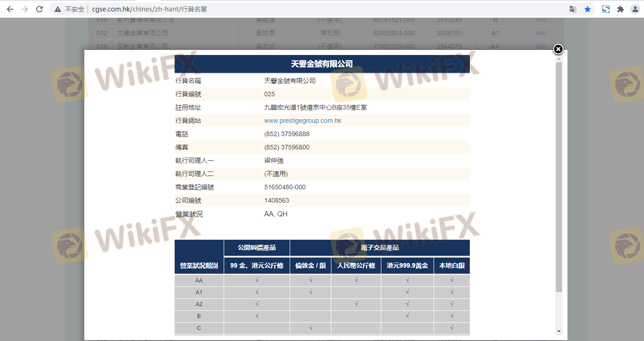The height and width of the screenshot is (341, 644).
Task: Open www.prestigegroup.com.hk website link
Action: [x=303, y=121]
